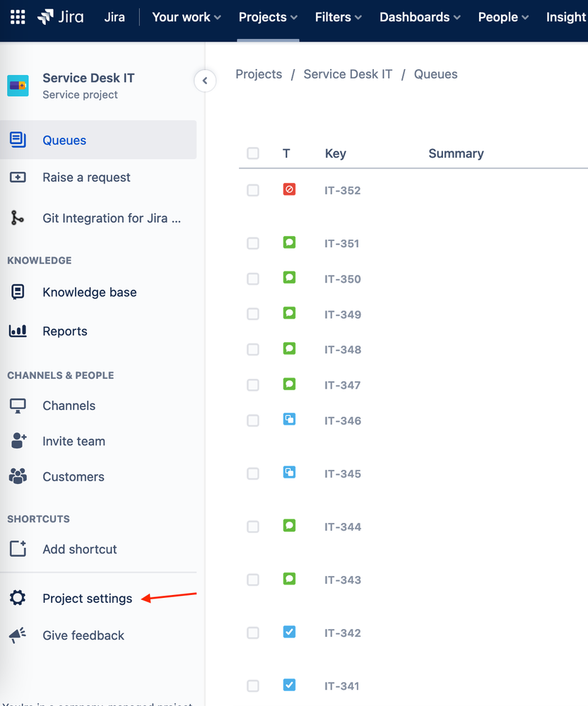Check the box for issue IT-349
Screen dimensions: 588x706
[253, 314]
